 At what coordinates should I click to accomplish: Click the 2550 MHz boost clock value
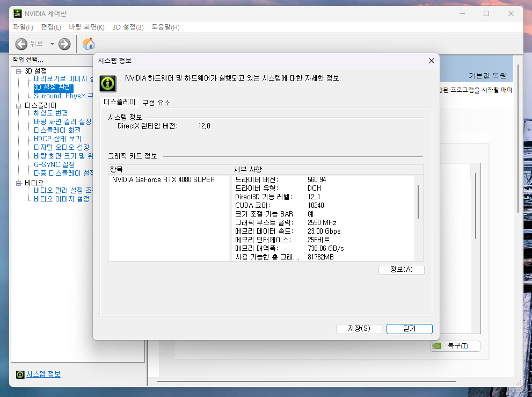tap(322, 223)
